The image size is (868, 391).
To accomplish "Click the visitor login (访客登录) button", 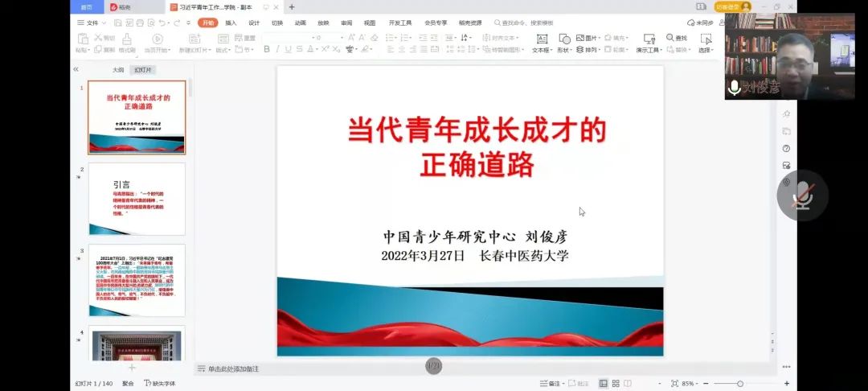I will [x=731, y=6].
